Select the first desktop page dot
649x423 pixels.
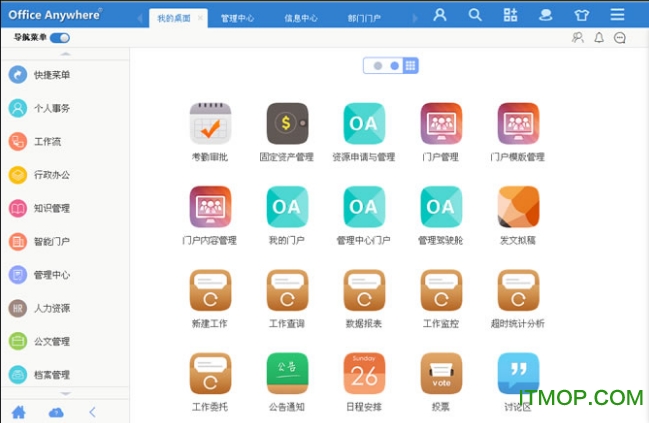377,66
